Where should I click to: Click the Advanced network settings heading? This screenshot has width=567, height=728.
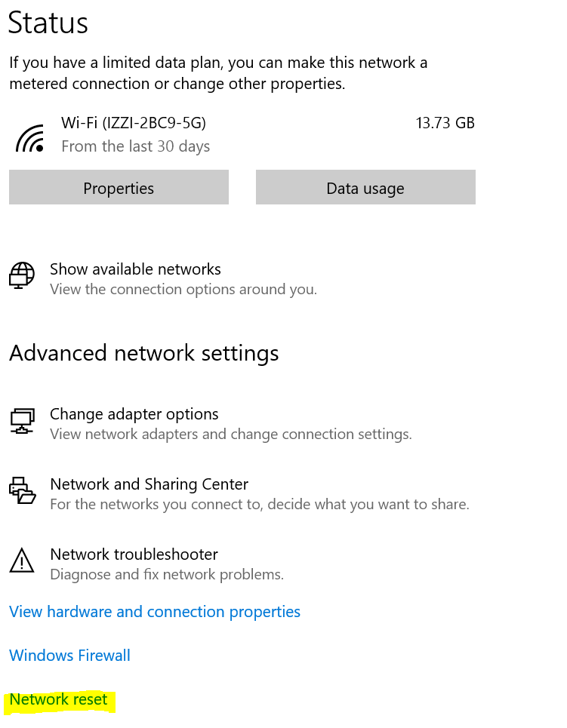(144, 353)
